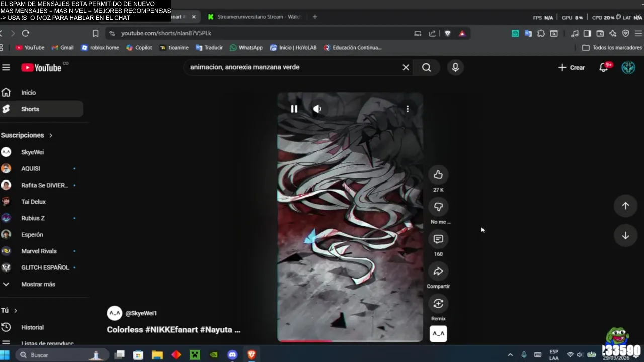This screenshot has height=362, width=644.
Task: Open the roblox home bookmark
Action: pos(100,48)
